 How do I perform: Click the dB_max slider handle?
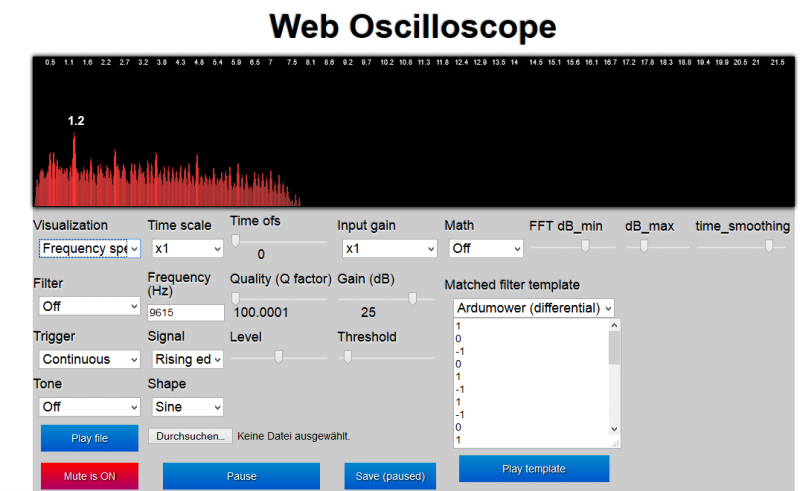(644, 247)
